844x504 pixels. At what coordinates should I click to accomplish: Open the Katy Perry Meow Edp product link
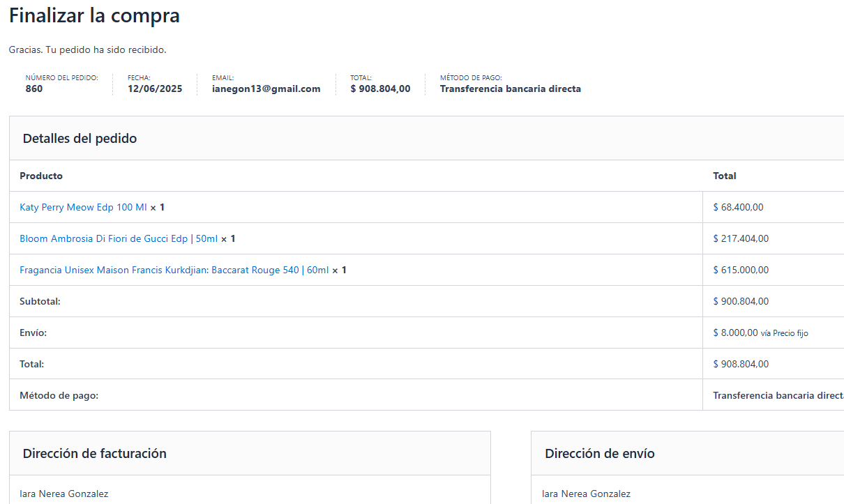(x=83, y=207)
